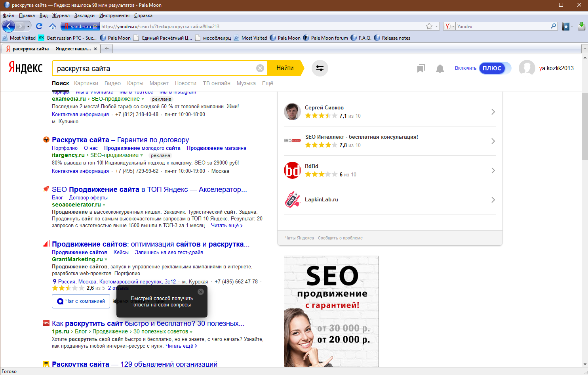Open the back/forward history dropdown arrow
588x375 pixels.
tap(28, 26)
